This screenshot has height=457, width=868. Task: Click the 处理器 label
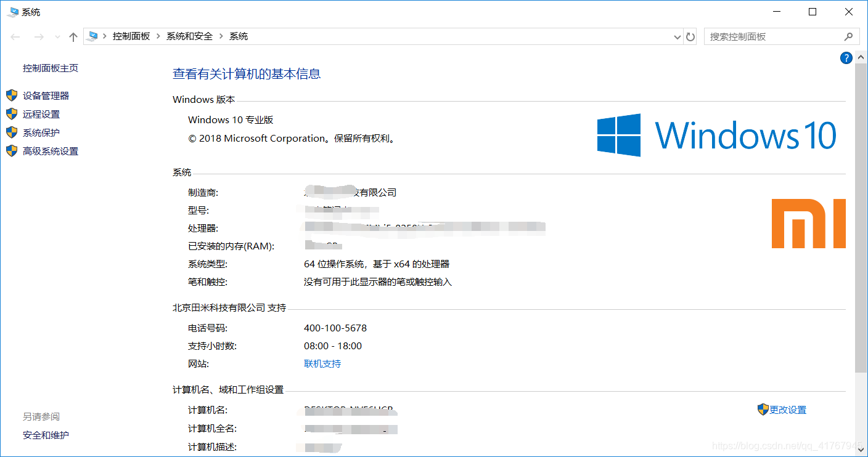click(x=203, y=228)
